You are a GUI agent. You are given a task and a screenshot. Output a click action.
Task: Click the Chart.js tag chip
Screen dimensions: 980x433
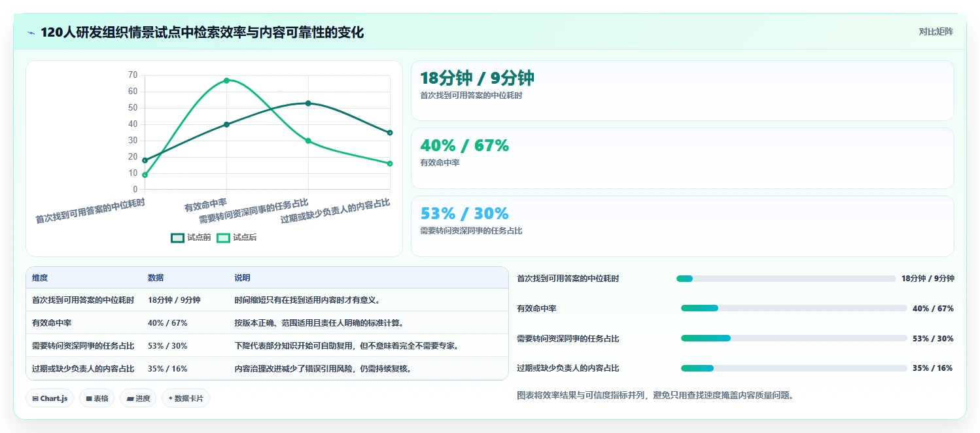tap(50, 398)
